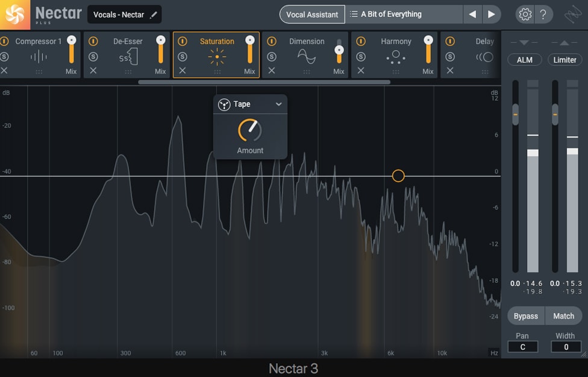Viewport: 588px width, 377px height.
Task: Open the preset list icon
Action: click(353, 14)
